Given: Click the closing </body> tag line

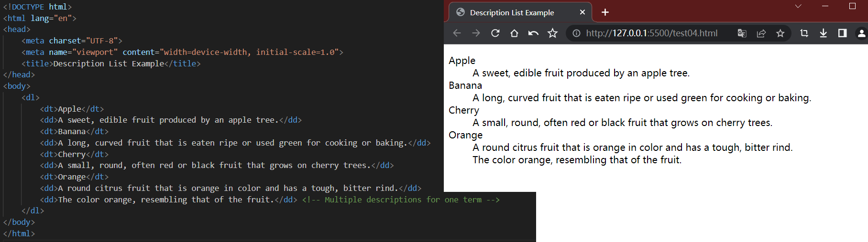Looking at the screenshot, I should tap(19, 222).
